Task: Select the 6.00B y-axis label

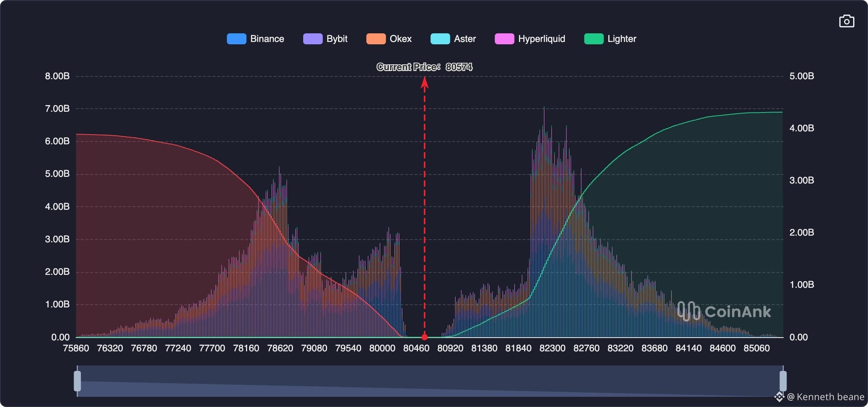Action: pos(57,141)
